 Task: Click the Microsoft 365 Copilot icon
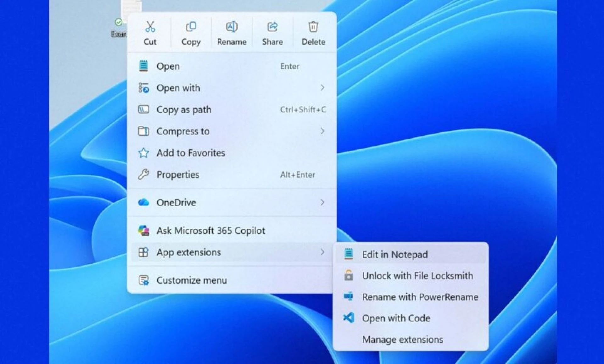[x=143, y=230]
